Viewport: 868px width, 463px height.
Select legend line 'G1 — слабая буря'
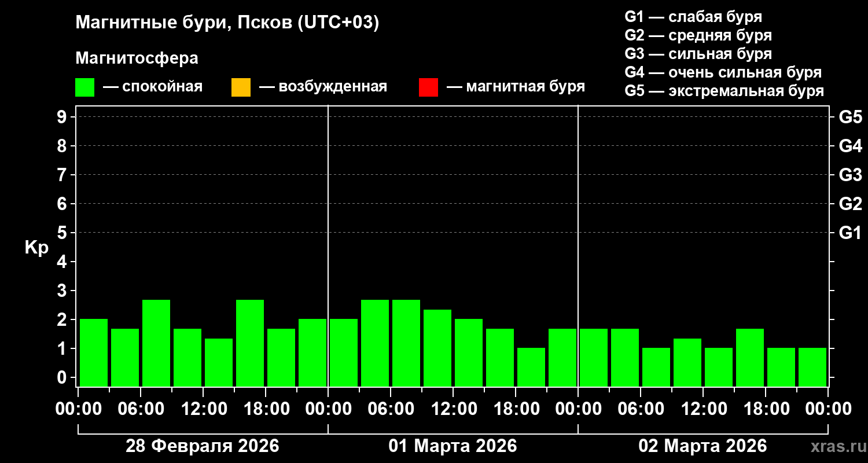tap(693, 16)
